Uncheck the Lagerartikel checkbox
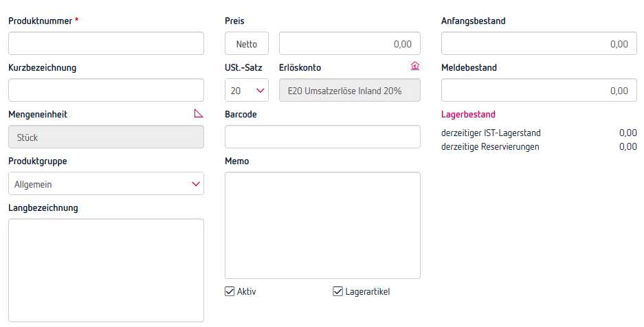Image resolution: width=644 pixels, height=327 pixels. 337,291
